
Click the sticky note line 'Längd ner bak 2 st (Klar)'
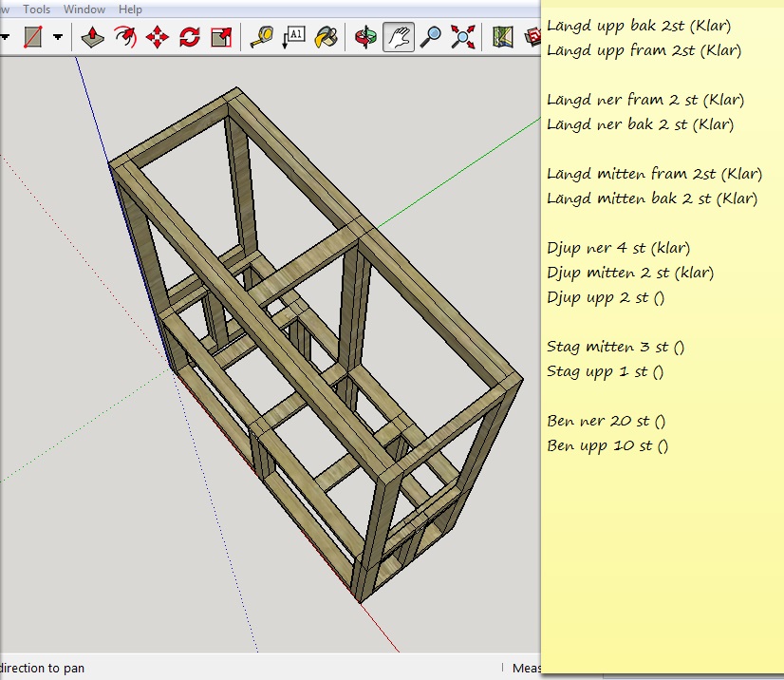coord(640,124)
